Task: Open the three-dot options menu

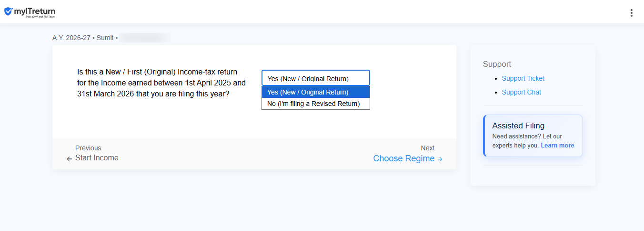Action: [632, 13]
